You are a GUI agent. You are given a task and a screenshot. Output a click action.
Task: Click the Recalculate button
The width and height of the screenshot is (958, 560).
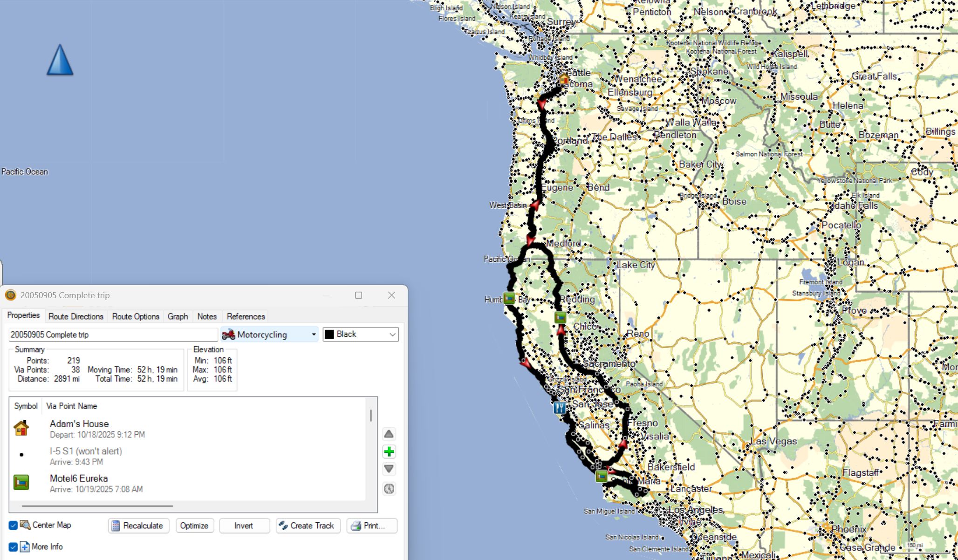pyautogui.click(x=138, y=526)
